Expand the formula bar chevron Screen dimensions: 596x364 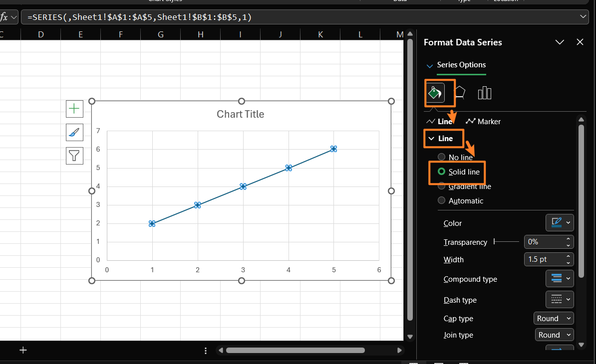(x=583, y=16)
